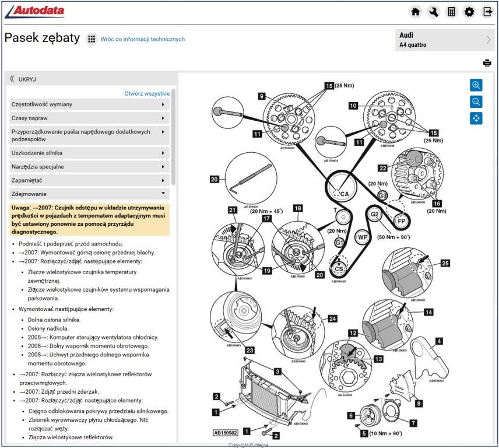Open the calculator icon in header
The width and height of the screenshot is (499, 448).
click(x=451, y=12)
